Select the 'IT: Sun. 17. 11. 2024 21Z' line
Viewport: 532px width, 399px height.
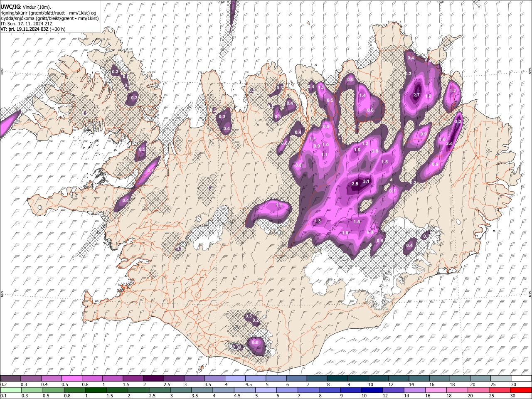coord(27,24)
